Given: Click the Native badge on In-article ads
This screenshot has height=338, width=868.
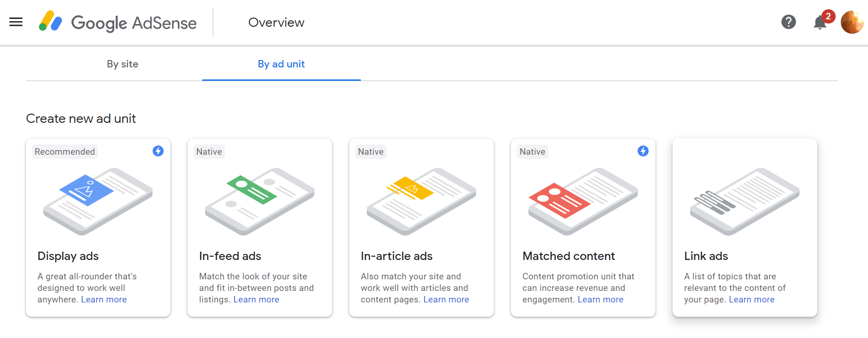Looking at the screenshot, I should tap(370, 151).
